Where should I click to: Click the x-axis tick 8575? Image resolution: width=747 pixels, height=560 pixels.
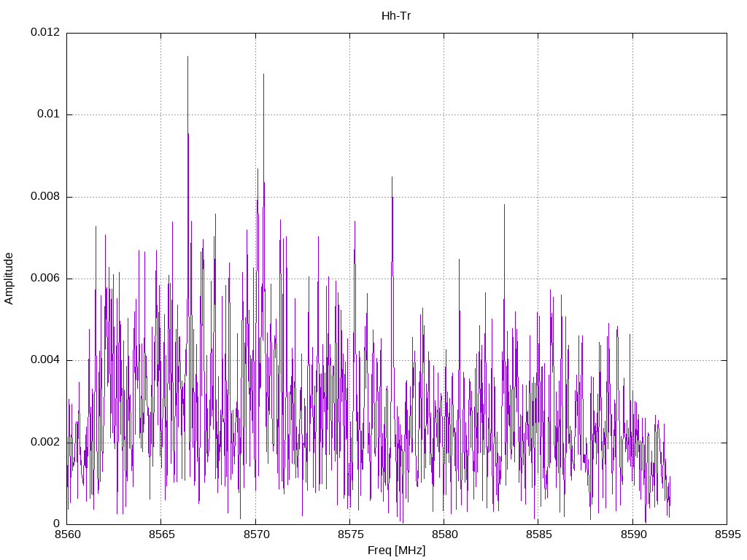(x=350, y=534)
